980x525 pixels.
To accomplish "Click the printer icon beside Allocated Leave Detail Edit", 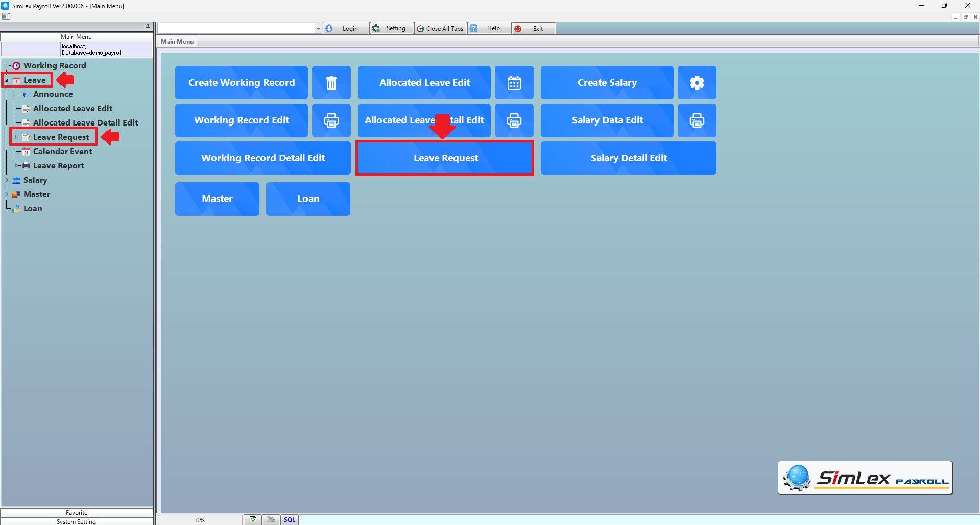I will click(514, 120).
